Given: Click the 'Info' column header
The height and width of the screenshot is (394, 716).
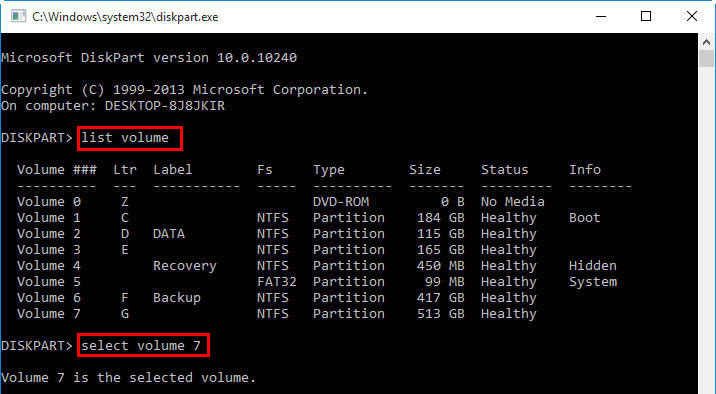Looking at the screenshot, I should (585, 170).
